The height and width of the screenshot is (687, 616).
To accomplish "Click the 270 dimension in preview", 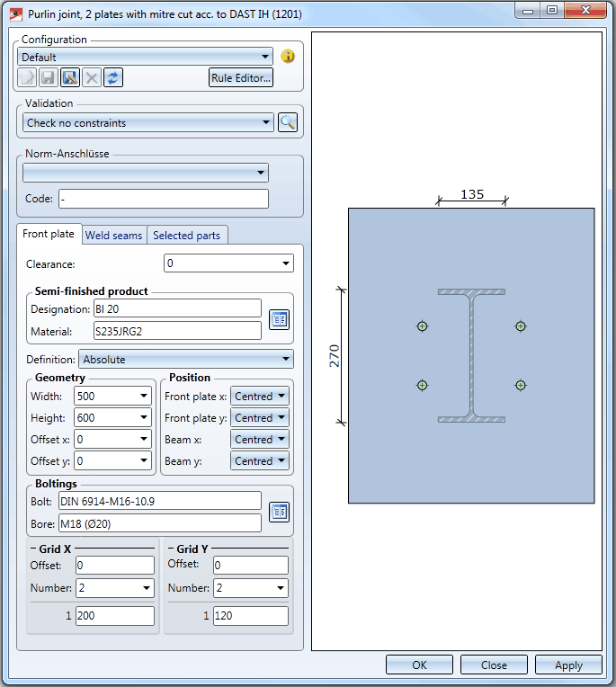I will (x=335, y=356).
